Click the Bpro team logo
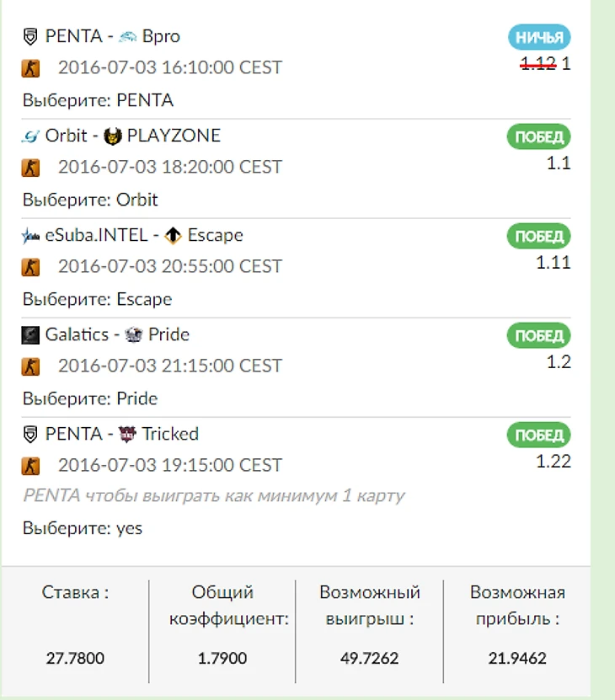This screenshot has width=615, height=700. click(128, 36)
